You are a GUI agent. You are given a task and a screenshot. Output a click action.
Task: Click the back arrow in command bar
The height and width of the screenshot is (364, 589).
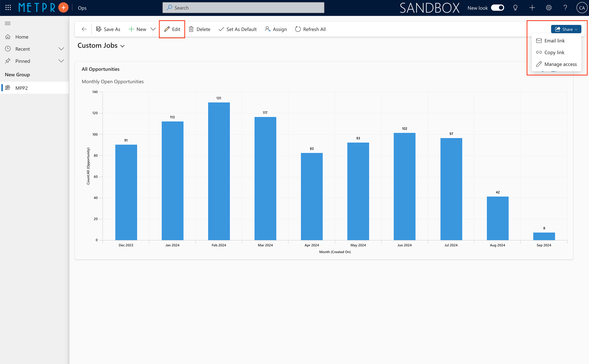[x=84, y=29]
